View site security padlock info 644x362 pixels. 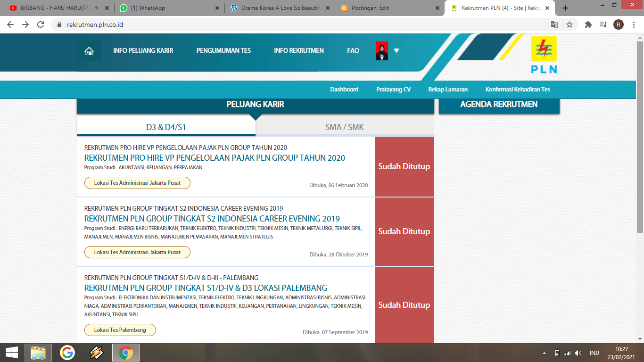click(59, 25)
